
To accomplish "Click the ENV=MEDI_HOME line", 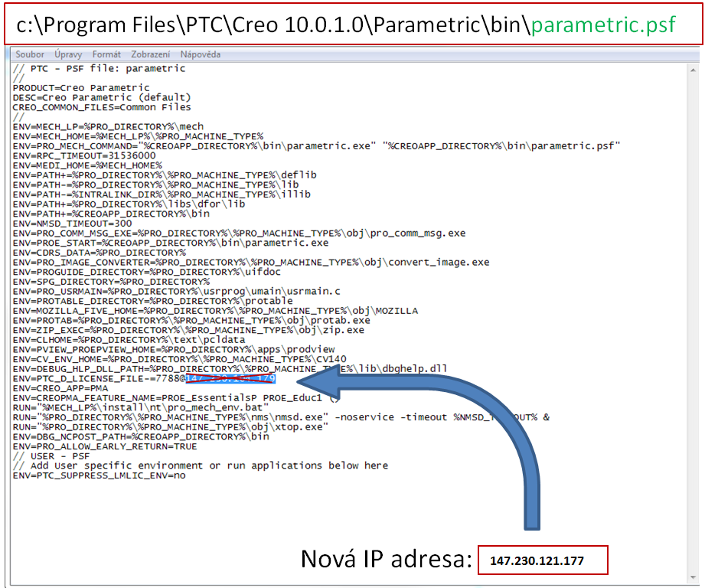I will [x=87, y=165].
